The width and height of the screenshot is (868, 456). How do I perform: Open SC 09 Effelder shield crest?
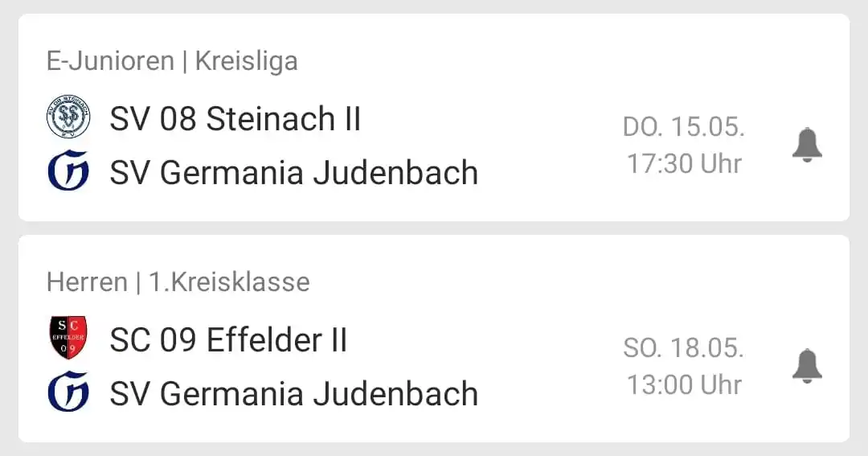[68, 338]
